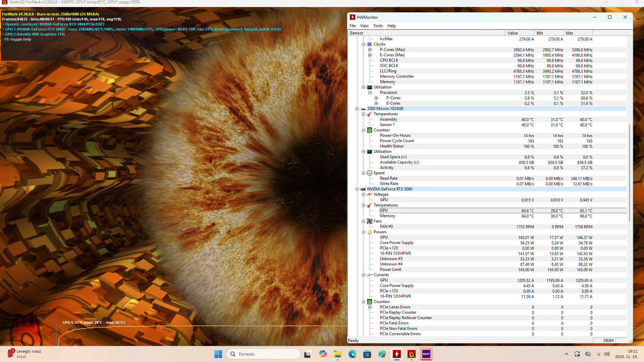Open the FurMark taskbar icon
This screenshot has height=362, width=644.
(x=412, y=354)
